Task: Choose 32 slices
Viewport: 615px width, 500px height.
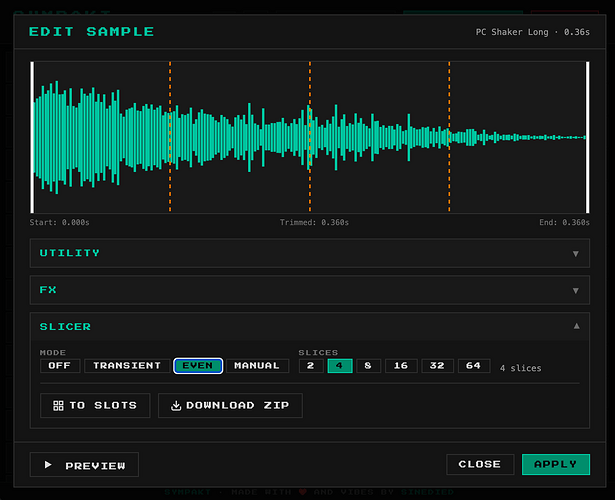Action: tap(437, 365)
